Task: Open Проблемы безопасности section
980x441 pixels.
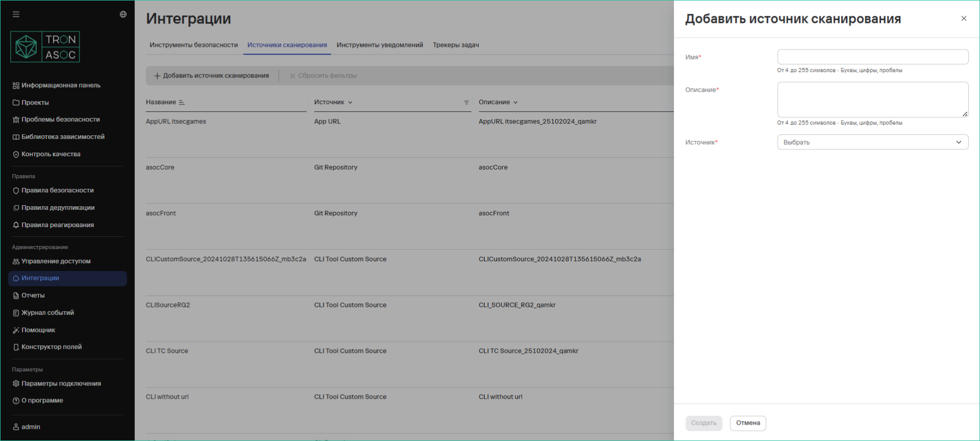Action: pyautogui.click(x=60, y=119)
